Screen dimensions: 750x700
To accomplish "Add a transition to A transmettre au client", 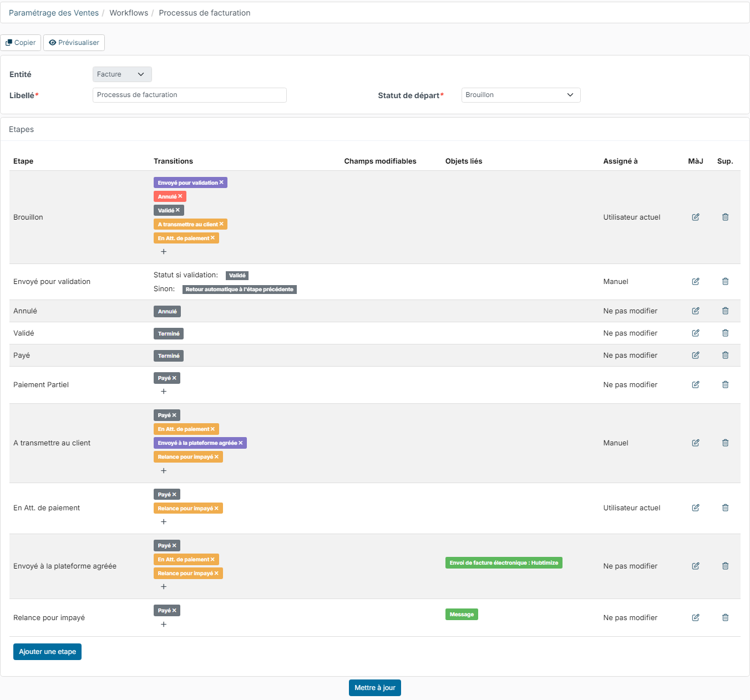I will [x=164, y=471].
